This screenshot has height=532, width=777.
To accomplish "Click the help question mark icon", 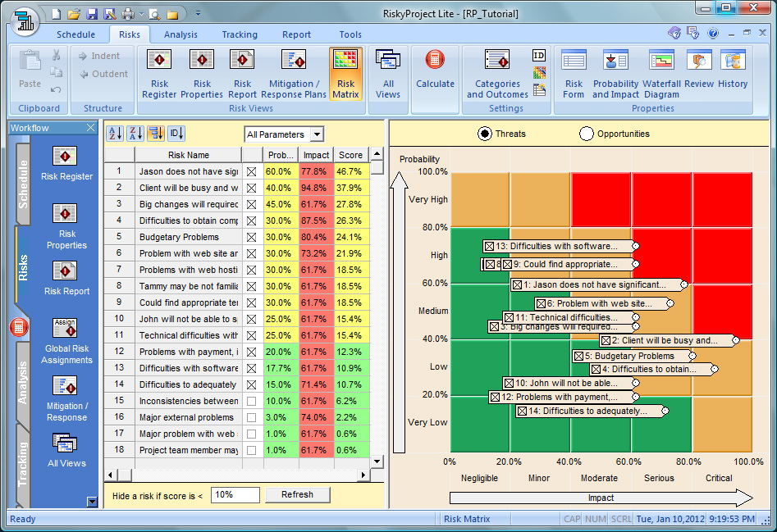I will tap(712, 33).
